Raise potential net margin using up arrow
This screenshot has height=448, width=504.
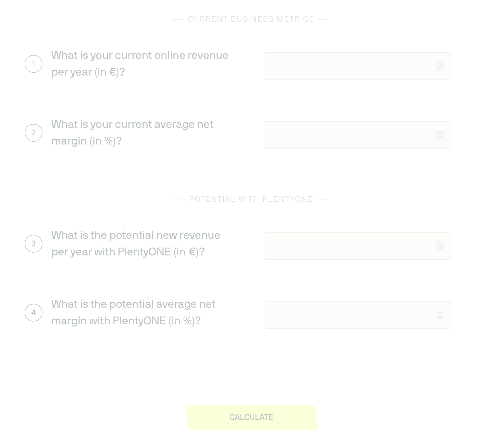pyautogui.click(x=440, y=313)
